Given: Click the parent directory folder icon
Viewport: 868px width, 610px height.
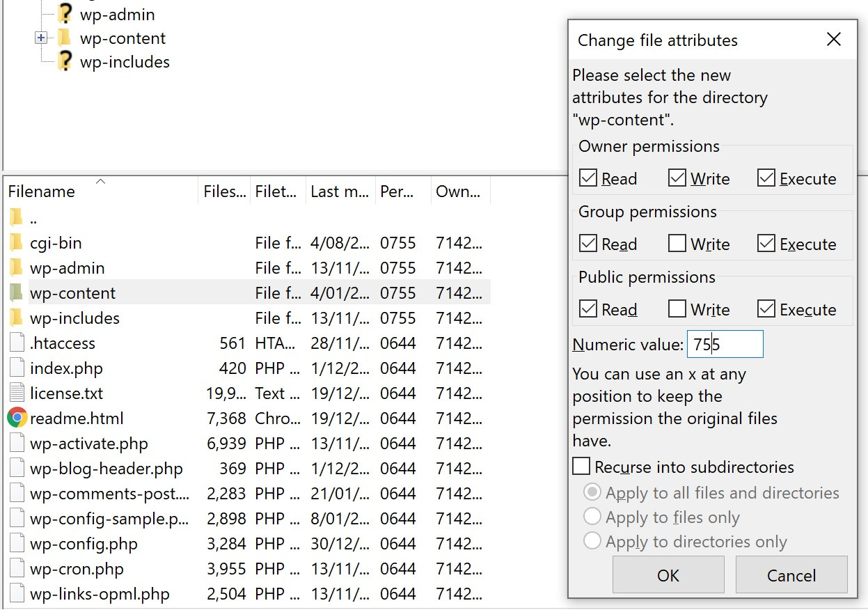Looking at the screenshot, I should [17, 218].
